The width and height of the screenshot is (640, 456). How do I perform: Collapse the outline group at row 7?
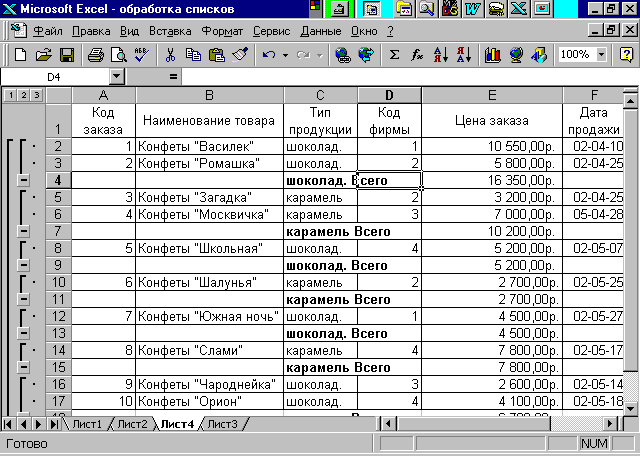24,231
